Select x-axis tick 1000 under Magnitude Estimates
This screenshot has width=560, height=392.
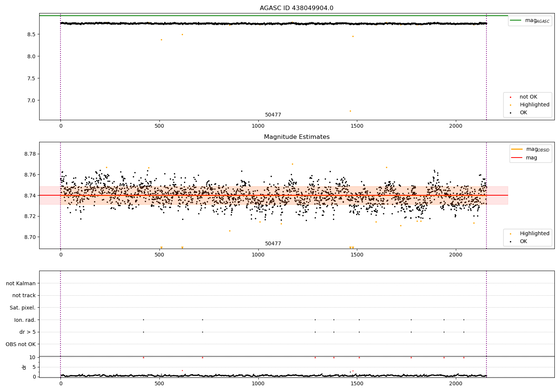click(x=258, y=255)
